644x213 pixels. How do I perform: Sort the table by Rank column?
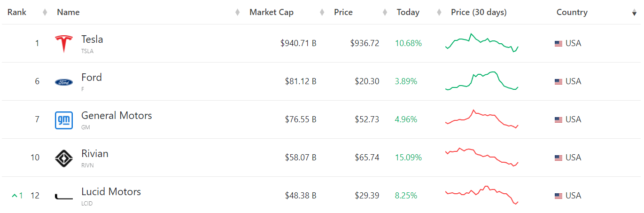click(17, 12)
